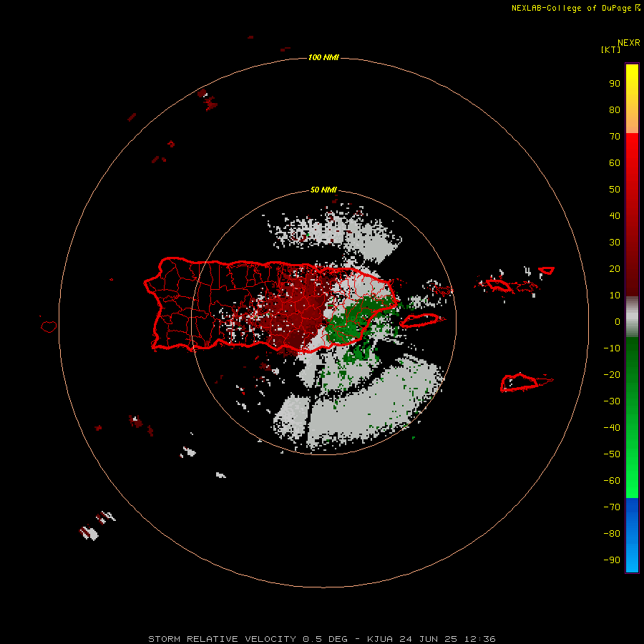Click the small Mona Island outline far west

point(49,326)
